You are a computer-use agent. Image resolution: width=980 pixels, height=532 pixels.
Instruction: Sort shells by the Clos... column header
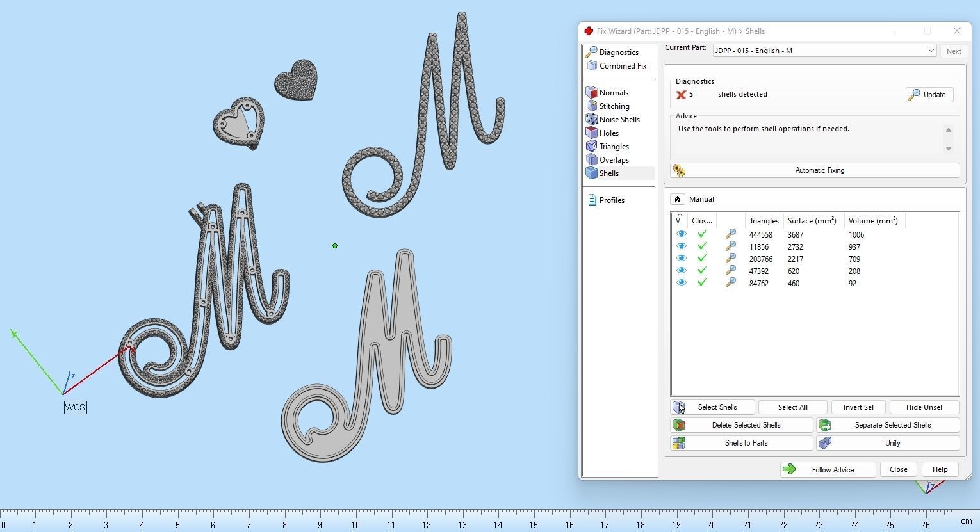click(703, 220)
